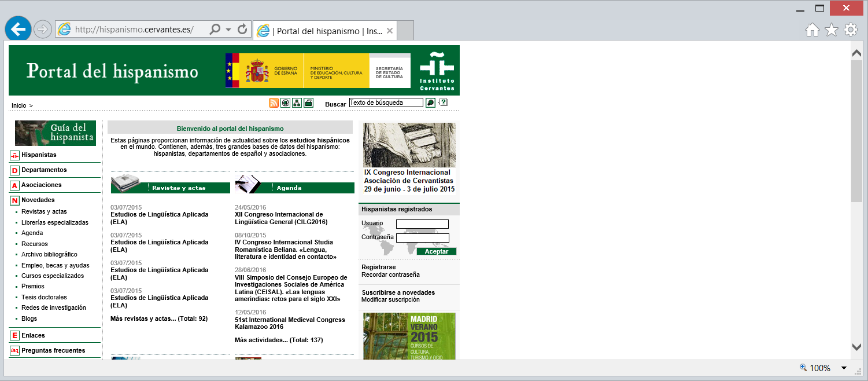This screenshot has height=381, width=868.
Task: Click the browser back arrow button
Action: click(19, 30)
